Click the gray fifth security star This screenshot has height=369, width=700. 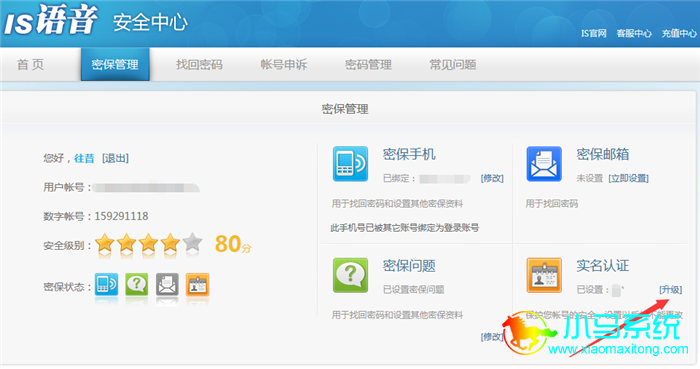coord(192,243)
